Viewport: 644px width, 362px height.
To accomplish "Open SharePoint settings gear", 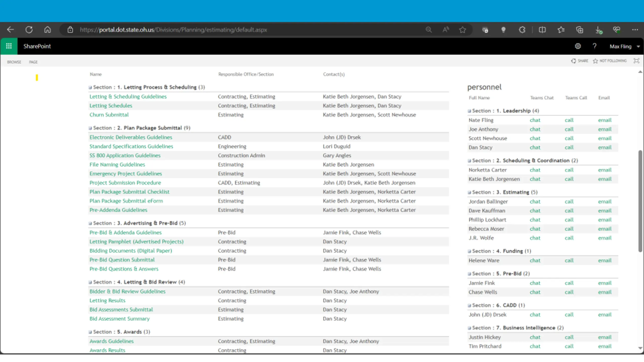I will coord(578,46).
